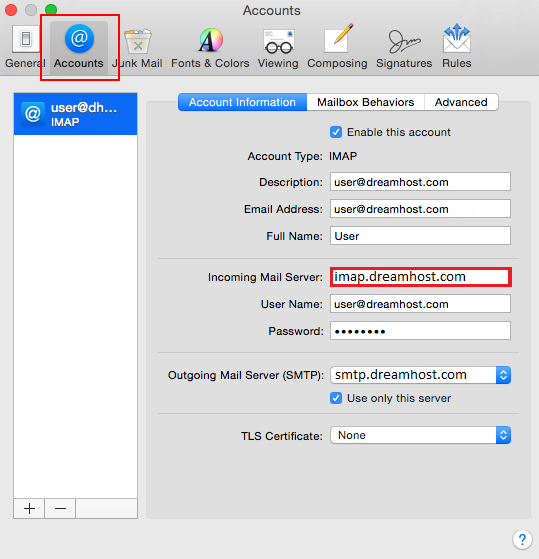Click the red close window button

tap(11, 10)
